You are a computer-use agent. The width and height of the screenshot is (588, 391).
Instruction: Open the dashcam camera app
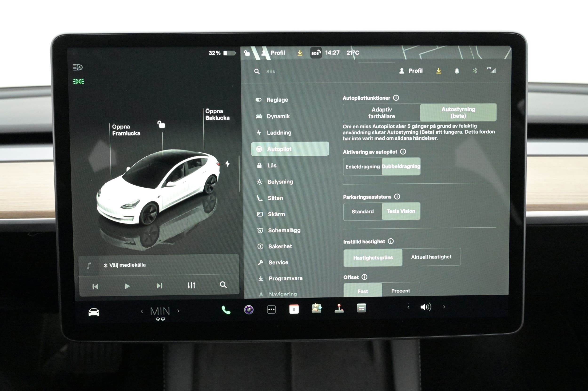249,310
